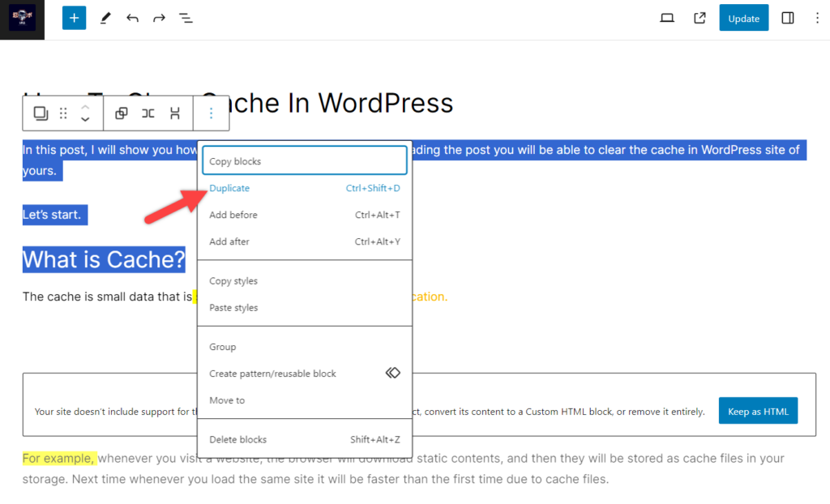The width and height of the screenshot is (830, 504).
Task: Toggle the settings sidebar panel
Action: (x=787, y=17)
